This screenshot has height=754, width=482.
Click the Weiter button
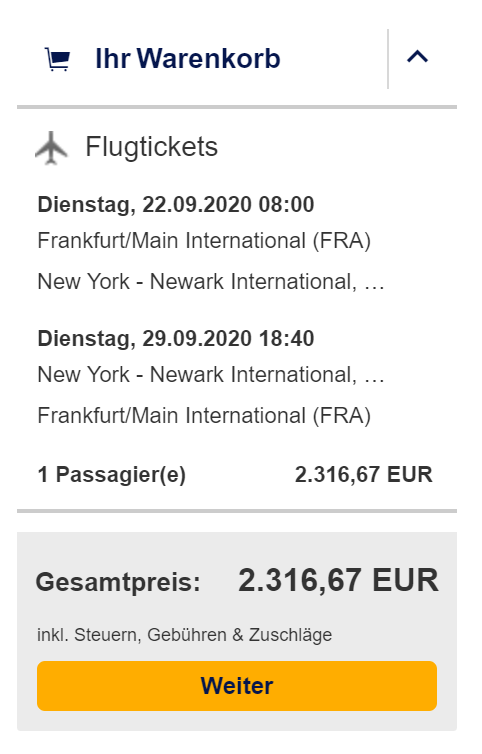coord(237,686)
